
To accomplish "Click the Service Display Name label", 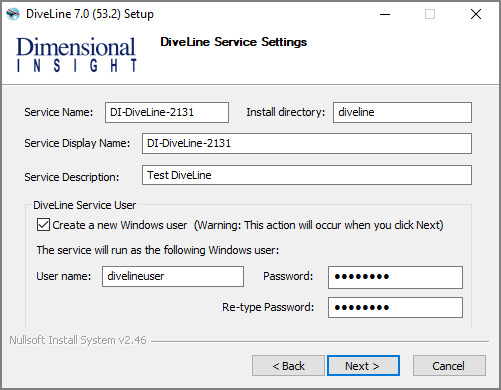I will pyautogui.click(x=77, y=143).
